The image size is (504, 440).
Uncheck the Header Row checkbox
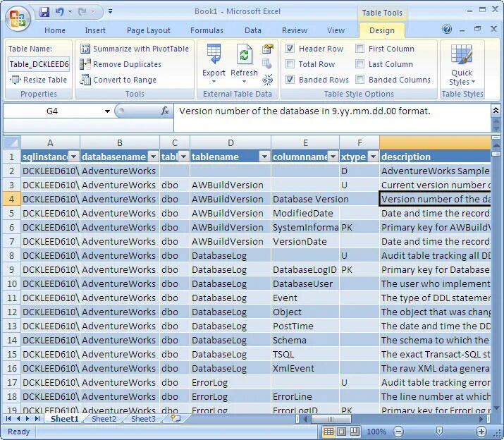(x=290, y=49)
